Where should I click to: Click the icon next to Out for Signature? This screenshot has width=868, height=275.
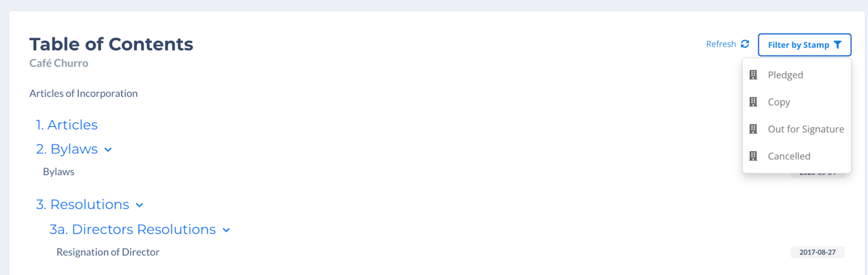pyautogui.click(x=753, y=129)
